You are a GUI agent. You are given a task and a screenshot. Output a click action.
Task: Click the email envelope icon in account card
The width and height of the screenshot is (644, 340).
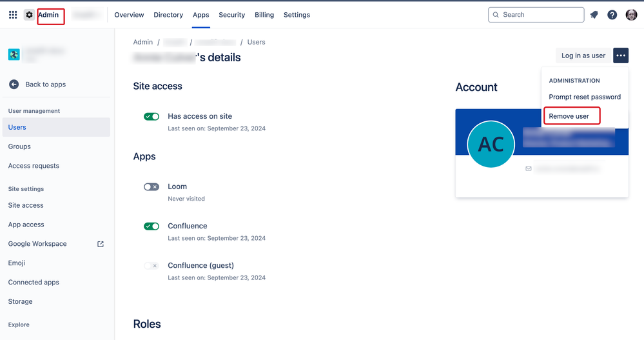529,168
